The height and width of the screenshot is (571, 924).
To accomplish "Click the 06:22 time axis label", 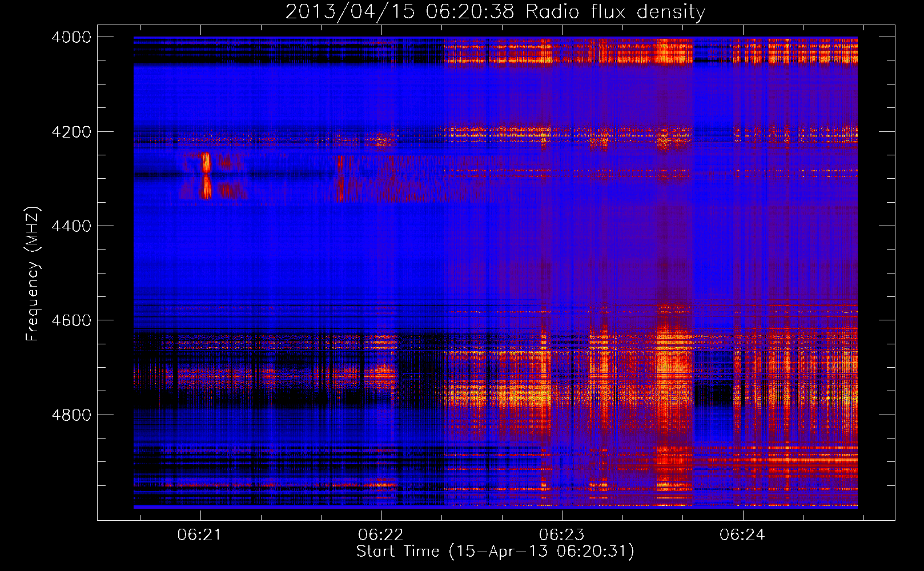I will click(x=380, y=535).
